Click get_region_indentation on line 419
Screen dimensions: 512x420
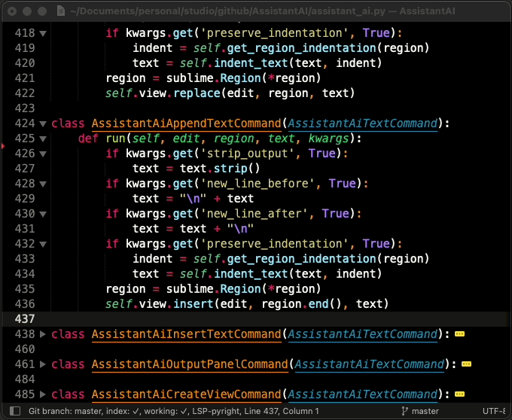pos(301,48)
